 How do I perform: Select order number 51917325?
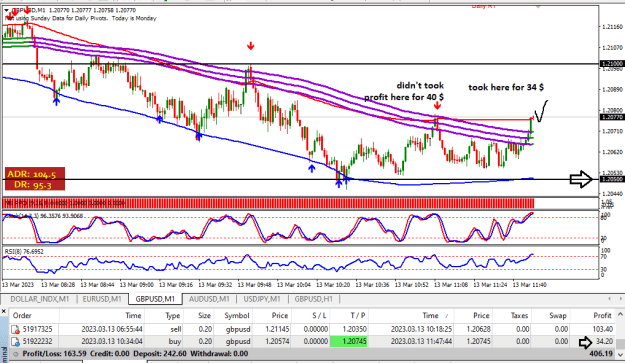tap(37, 330)
